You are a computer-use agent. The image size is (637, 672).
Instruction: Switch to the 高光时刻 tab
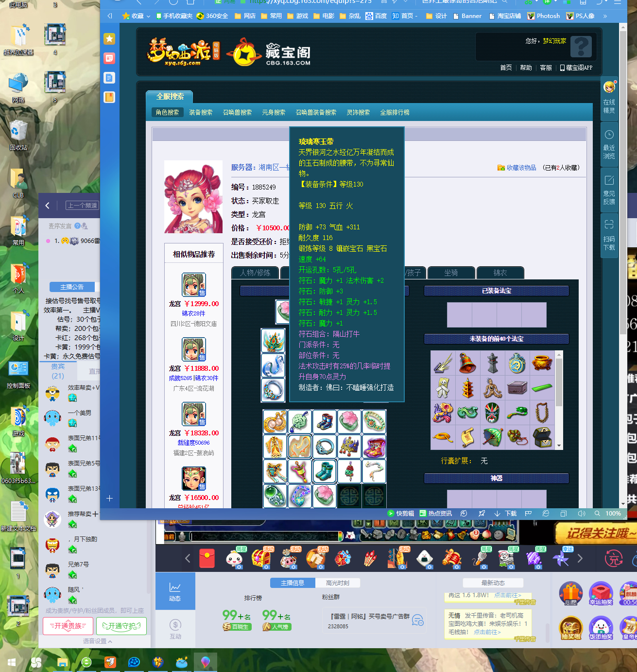337,583
